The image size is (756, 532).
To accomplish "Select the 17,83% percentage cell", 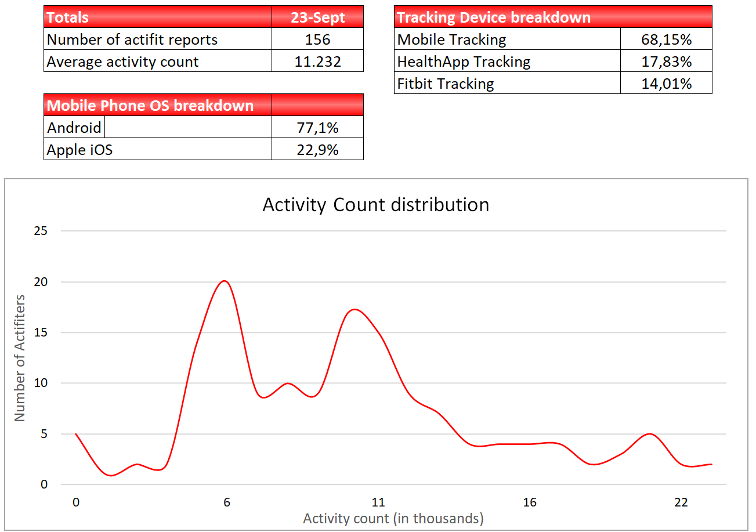I will pos(666,61).
